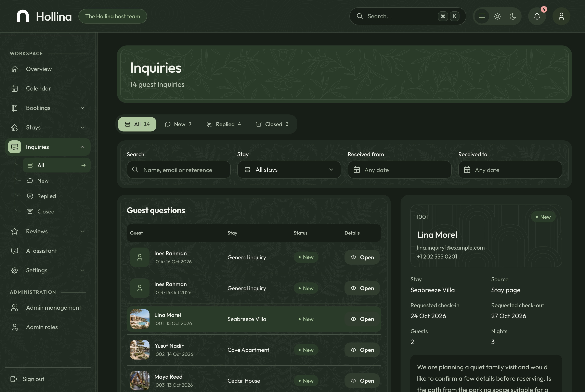Image resolution: width=585 pixels, height=392 pixels.
Task: Open inquiry I014 from Ines Rahman
Action: (362, 257)
